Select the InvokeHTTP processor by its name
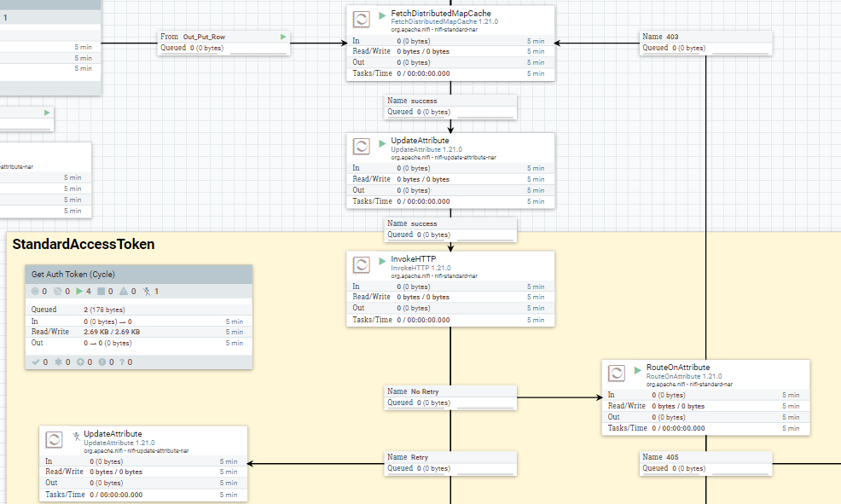This screenshot has width=841, height=504. pyautogui.click(x=414, y=259)
